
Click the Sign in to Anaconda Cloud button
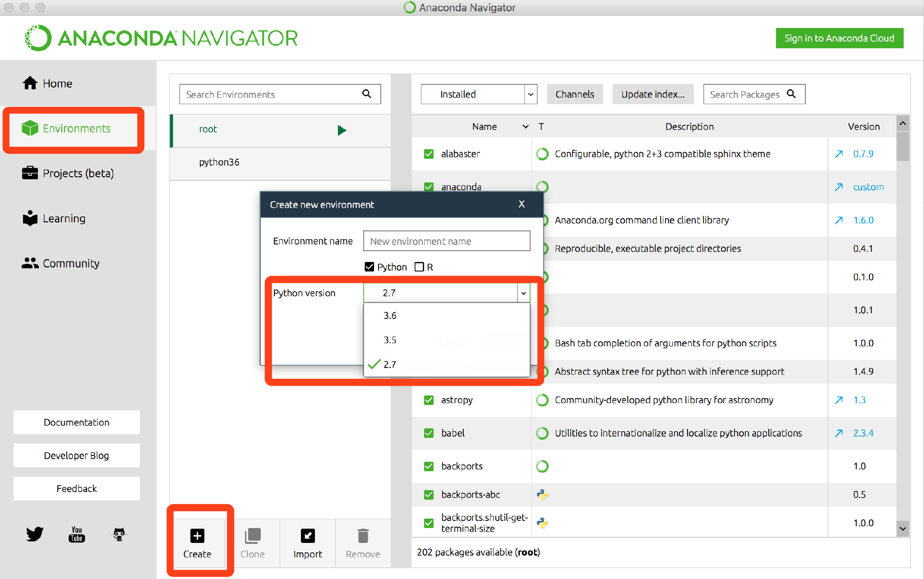coord(839,38)
